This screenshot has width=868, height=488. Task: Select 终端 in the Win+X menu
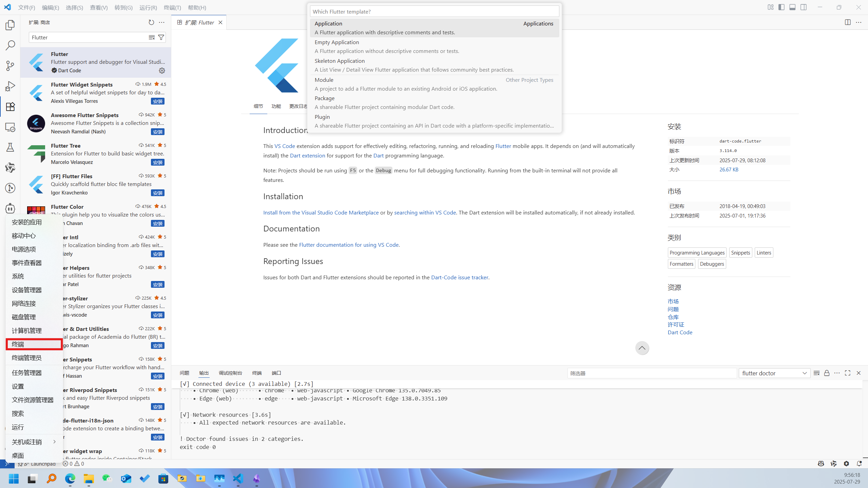[x=34, y=344]
